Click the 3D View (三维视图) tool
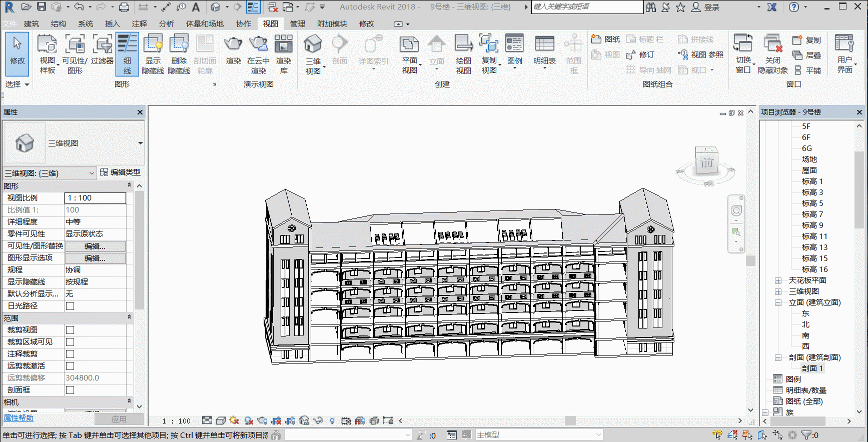Viewport: 868px width, 442px height. point(313,54)
